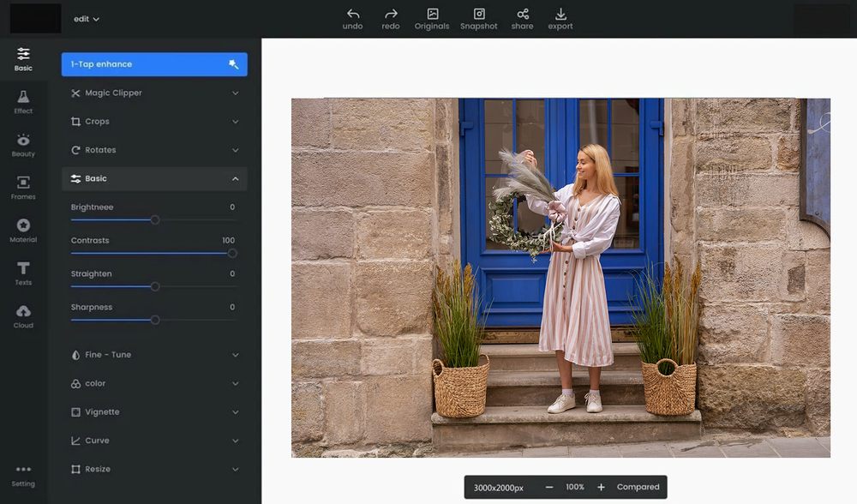Open the Effect sidebar panel
Viewport: 857px width, 504px height.
click(x=23, y=102)
